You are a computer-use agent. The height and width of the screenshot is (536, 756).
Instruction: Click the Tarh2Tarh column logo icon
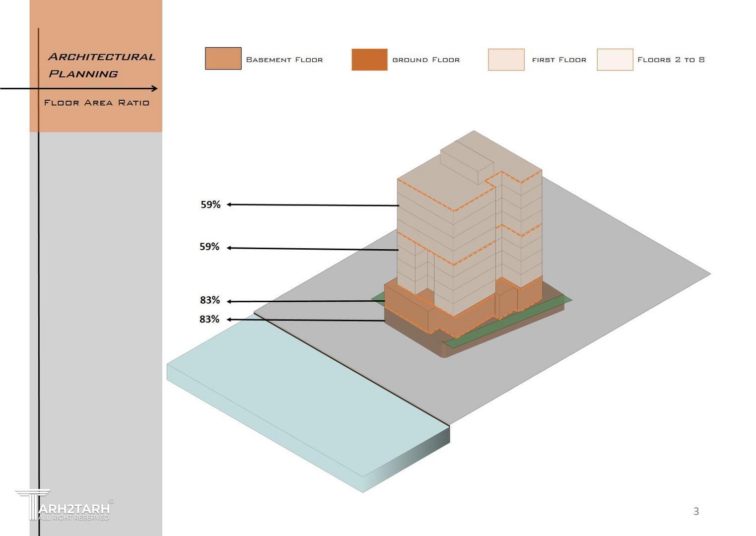(x=31, y=504)
